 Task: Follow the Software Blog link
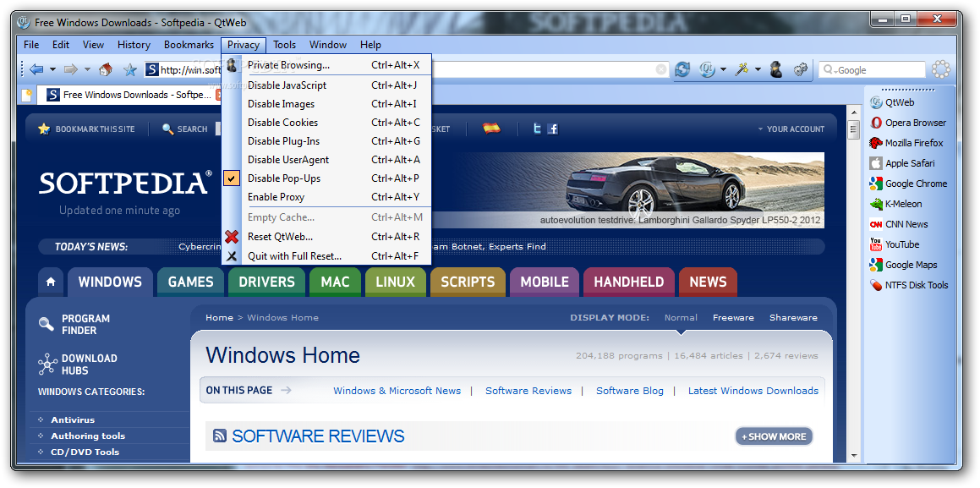click(x=630, y=391)
